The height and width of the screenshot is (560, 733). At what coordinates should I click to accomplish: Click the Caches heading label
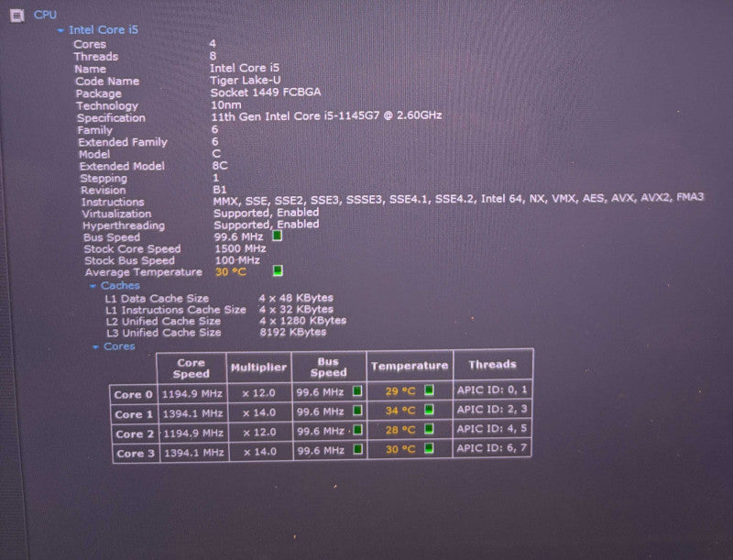[x=120, y=286]
